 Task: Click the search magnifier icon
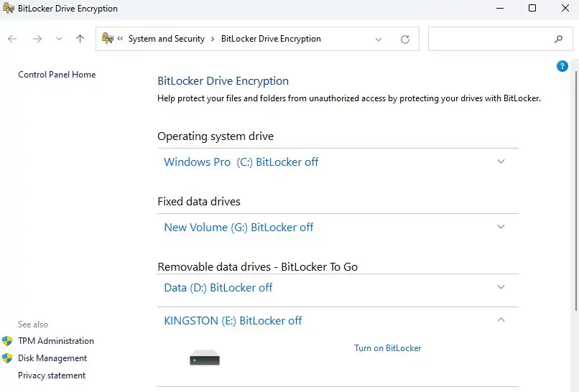[559, 39]
